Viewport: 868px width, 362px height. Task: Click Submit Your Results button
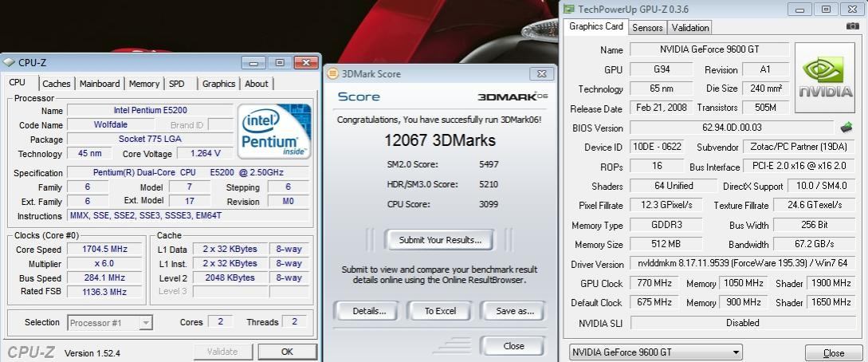coord(440,240)
